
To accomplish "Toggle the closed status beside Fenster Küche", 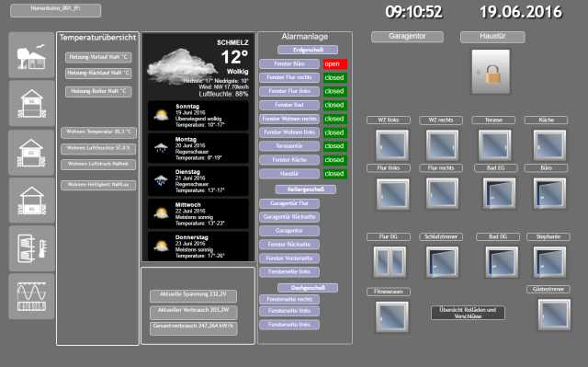I will coord(335,160).
